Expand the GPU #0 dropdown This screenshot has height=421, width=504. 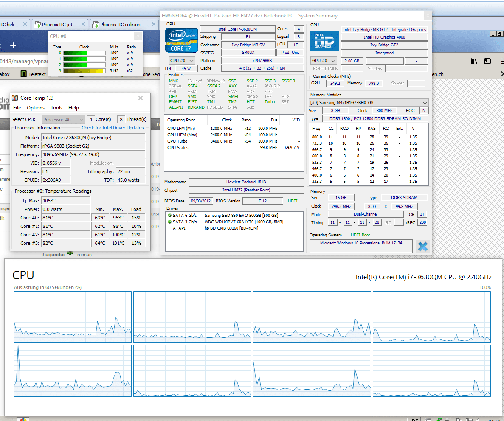tap(324, 60)
